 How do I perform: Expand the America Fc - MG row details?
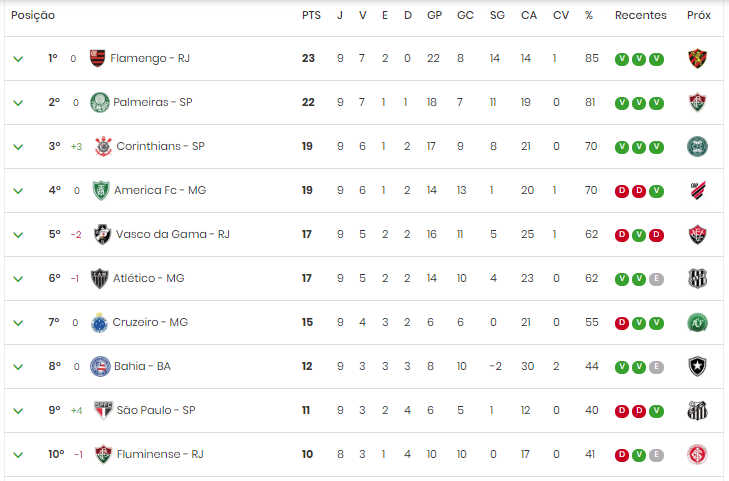coord(18,191)
